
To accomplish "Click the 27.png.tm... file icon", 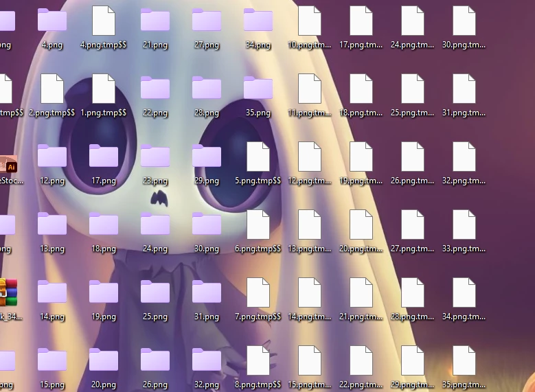I will (x=413, y=224).
